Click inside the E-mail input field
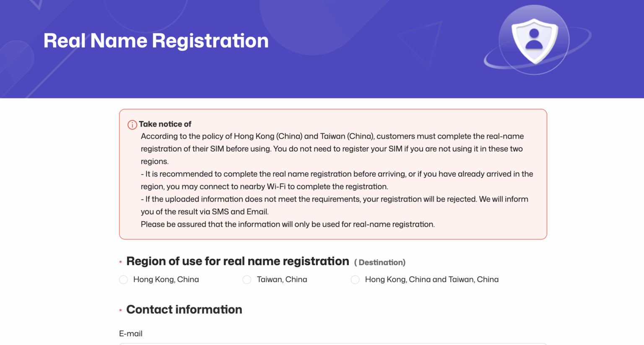This screenshot has width=644, height=345. pyautogui.click(x=332, y=343)
